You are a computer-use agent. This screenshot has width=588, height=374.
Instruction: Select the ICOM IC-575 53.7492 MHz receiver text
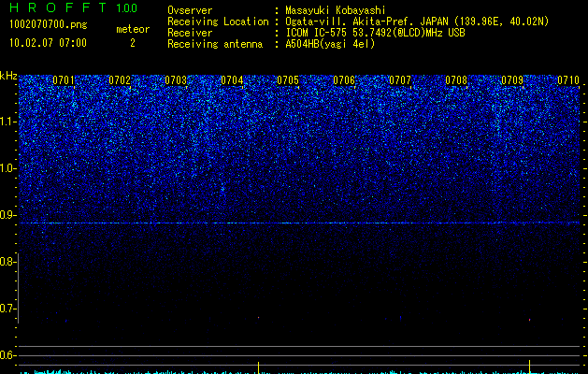pyautogui.click(x=375, y=33)
